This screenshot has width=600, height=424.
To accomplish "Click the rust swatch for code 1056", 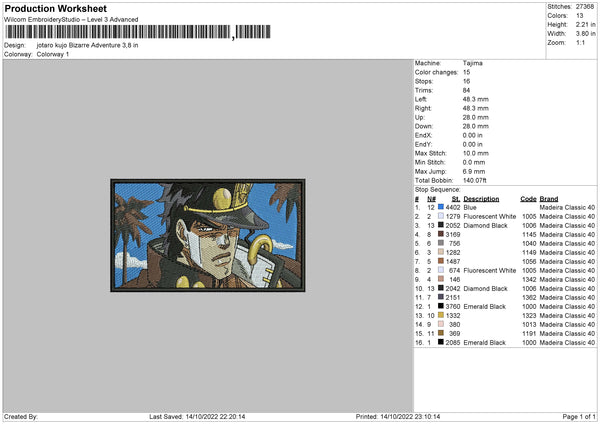I will 441,261.
